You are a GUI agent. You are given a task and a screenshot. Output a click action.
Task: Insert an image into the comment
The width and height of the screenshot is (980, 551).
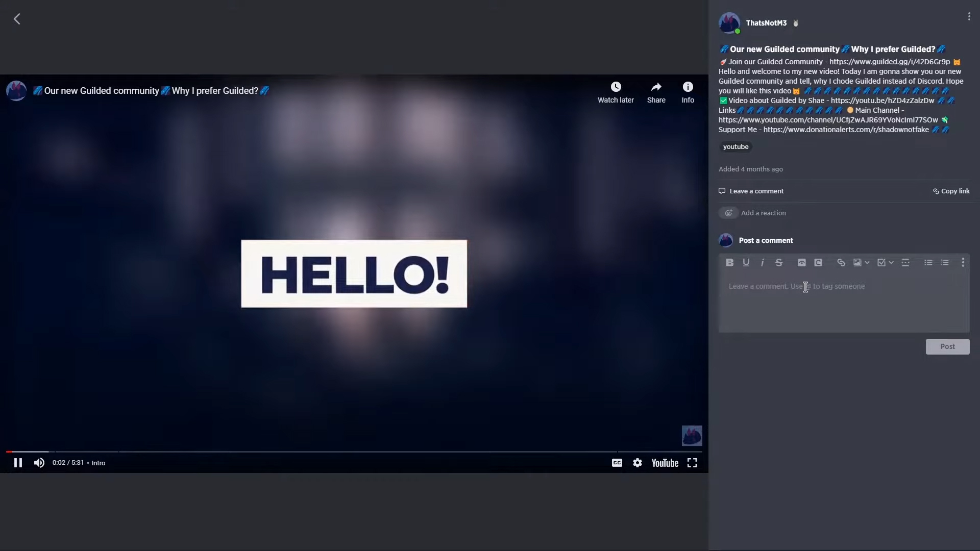tap(857, 262)
